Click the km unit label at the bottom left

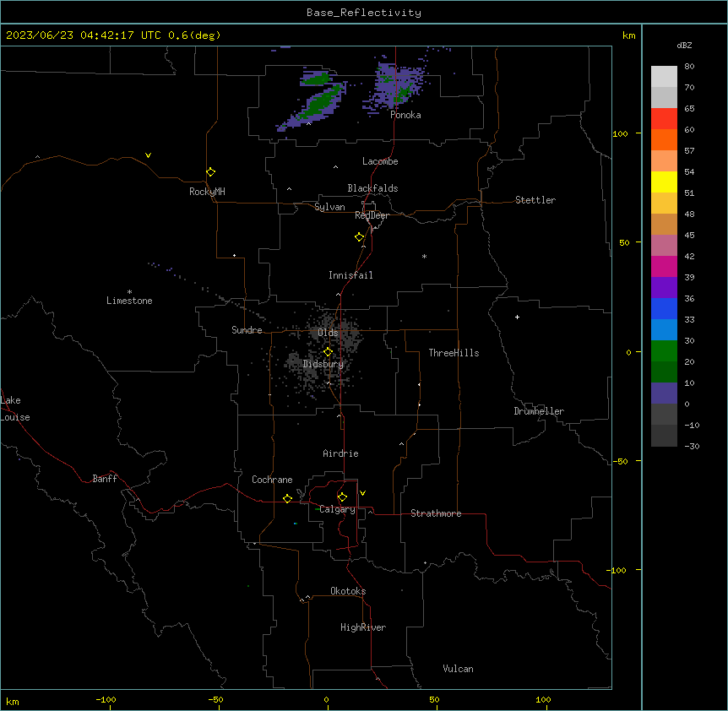(x=13, y=701)
